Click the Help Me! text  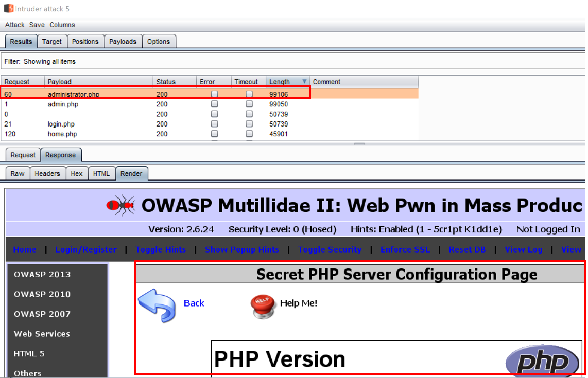tap(299, 303)
